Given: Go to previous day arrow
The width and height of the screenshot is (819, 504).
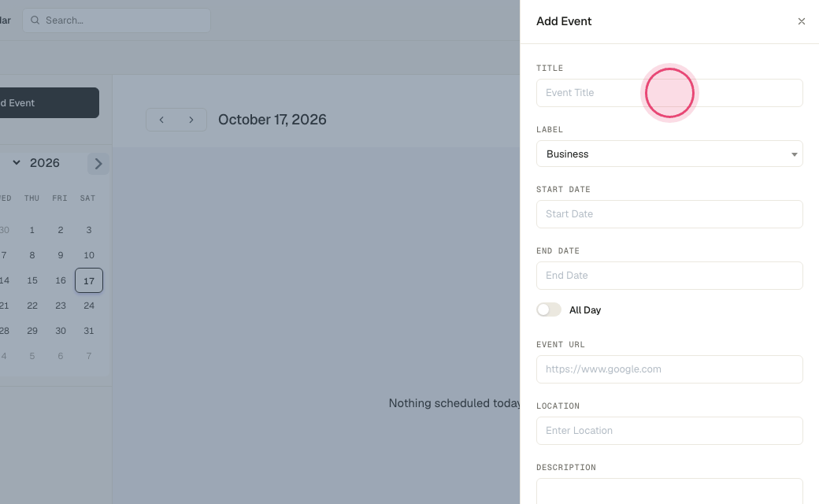Looking at the screenshot, I should point(161,120).
